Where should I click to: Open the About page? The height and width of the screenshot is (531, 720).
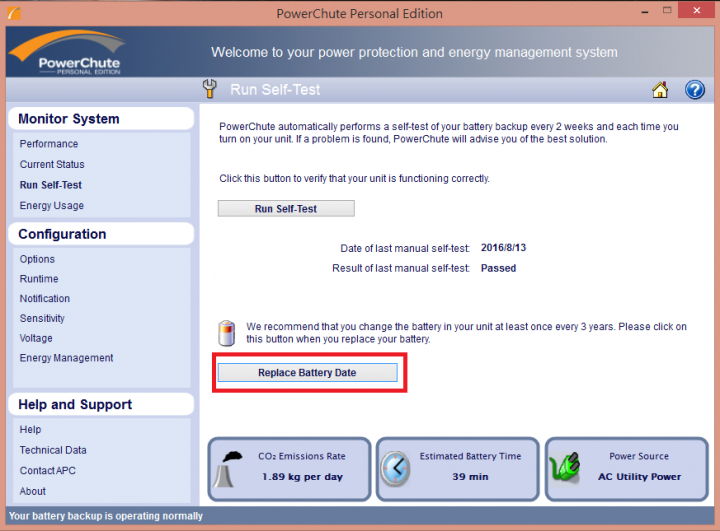pyautogui.click(x=33, y=491)
